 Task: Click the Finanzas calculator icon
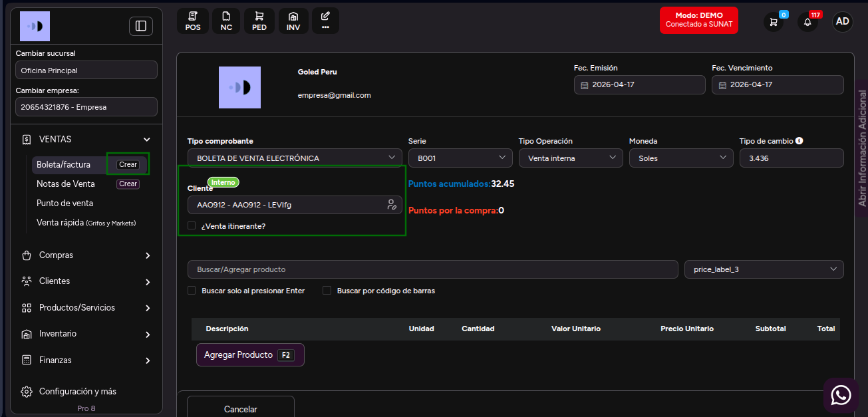(x=27, y=360)
